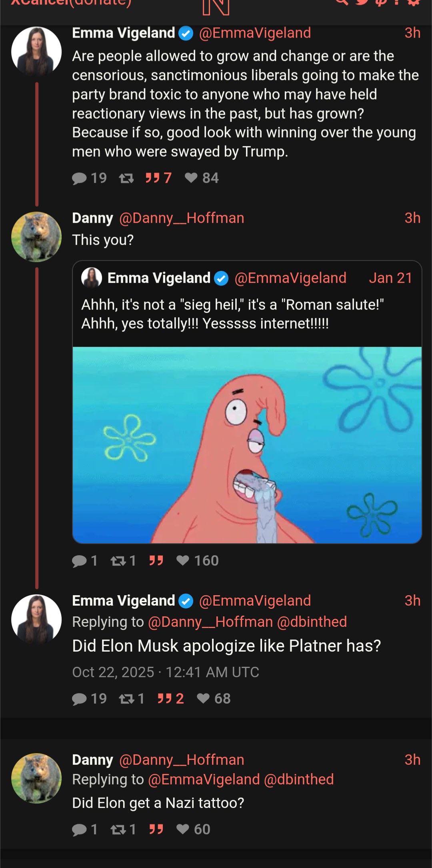Open @Danny__Hoffman handle on 'This you?' tweet
Image resolution: width=432 pixels, height=868 pixels.
coord(182,218)
